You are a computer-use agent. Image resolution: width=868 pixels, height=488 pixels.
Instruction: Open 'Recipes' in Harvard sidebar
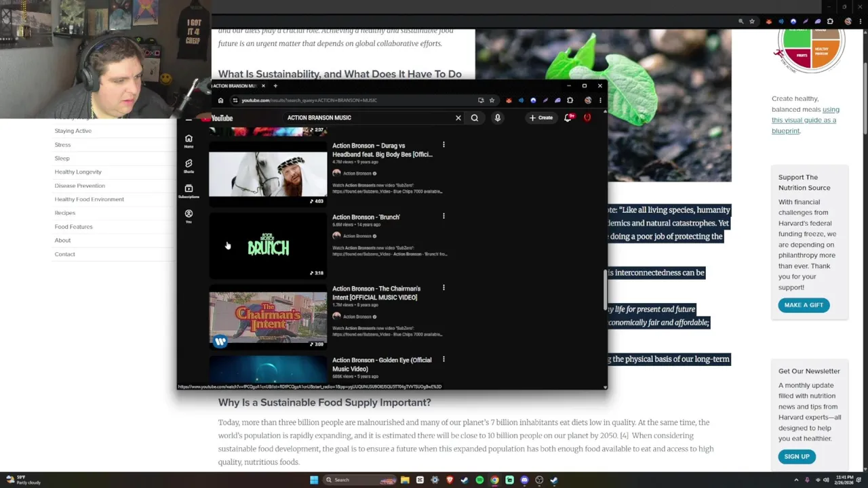tap(65, 213)
